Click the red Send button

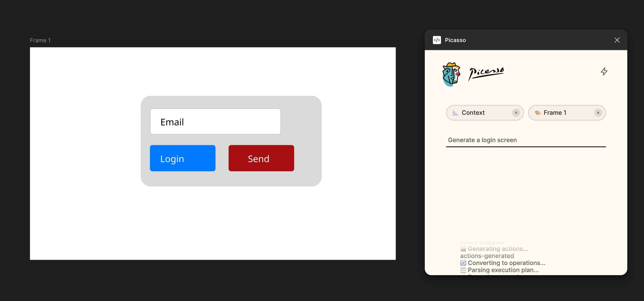261,158
